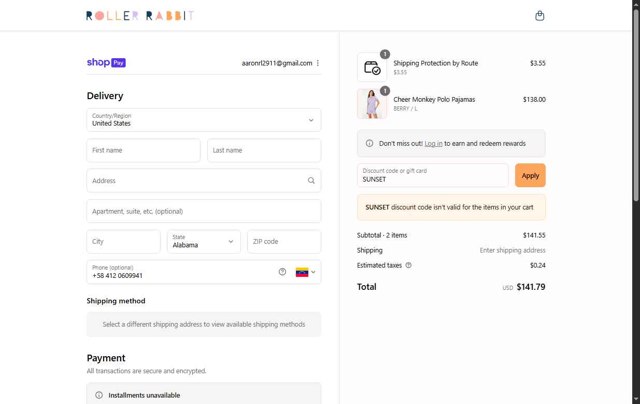Screen dimensions: 640x404
Task: Click the Apply discount button
Action: click(530, 175)
